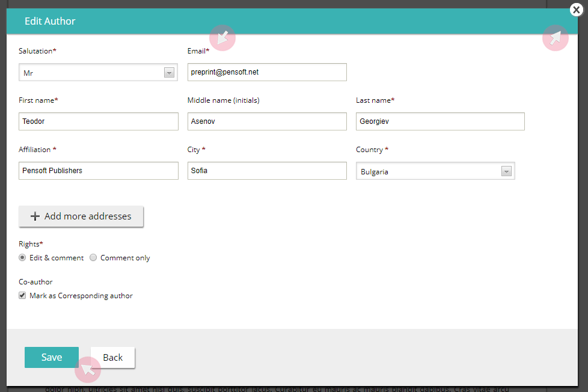The width and height of the screenshot is (588, 392).
Task: Close the Edit Author dialog
Action: (577, 10)
